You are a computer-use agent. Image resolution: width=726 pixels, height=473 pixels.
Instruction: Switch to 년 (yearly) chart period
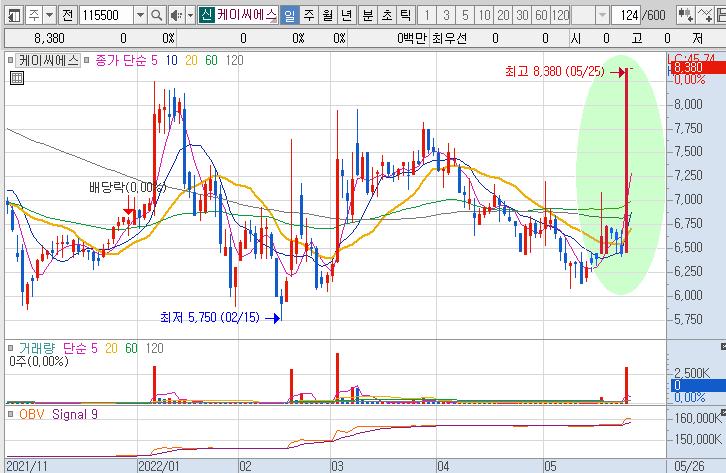pyautogui.click(x=346, y=16)
